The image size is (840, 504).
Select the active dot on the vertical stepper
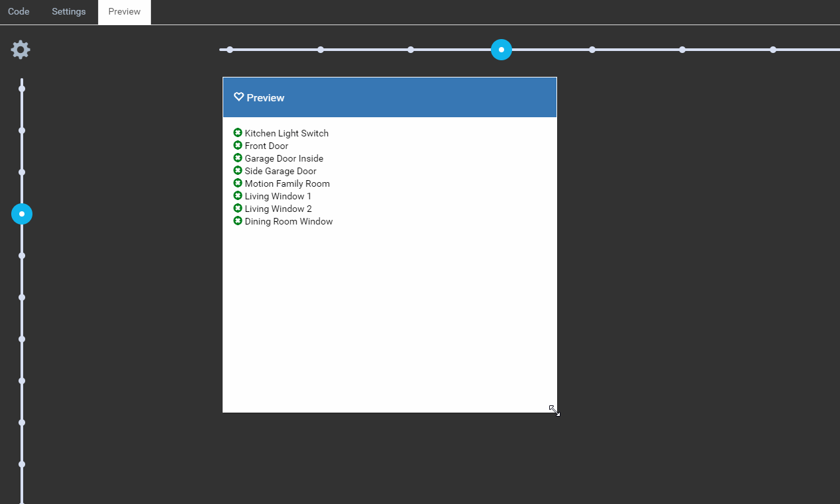pyautogui.click(x=22, y=213)
